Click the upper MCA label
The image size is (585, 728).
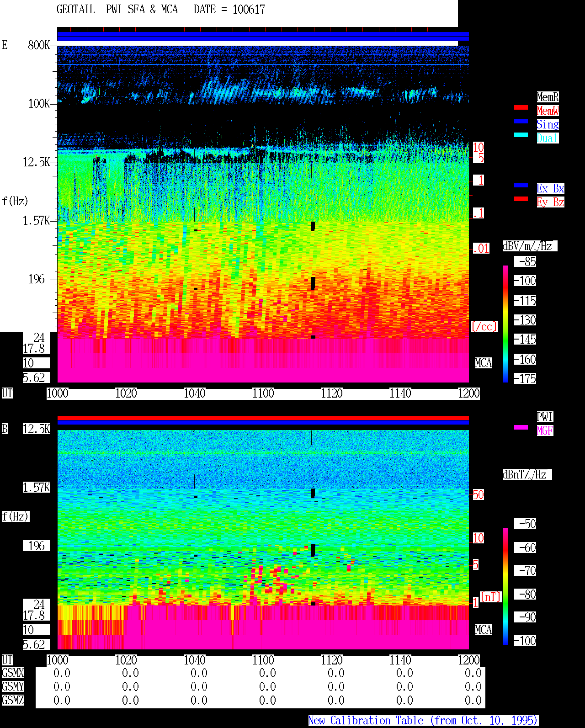click(x=484, y=363)
